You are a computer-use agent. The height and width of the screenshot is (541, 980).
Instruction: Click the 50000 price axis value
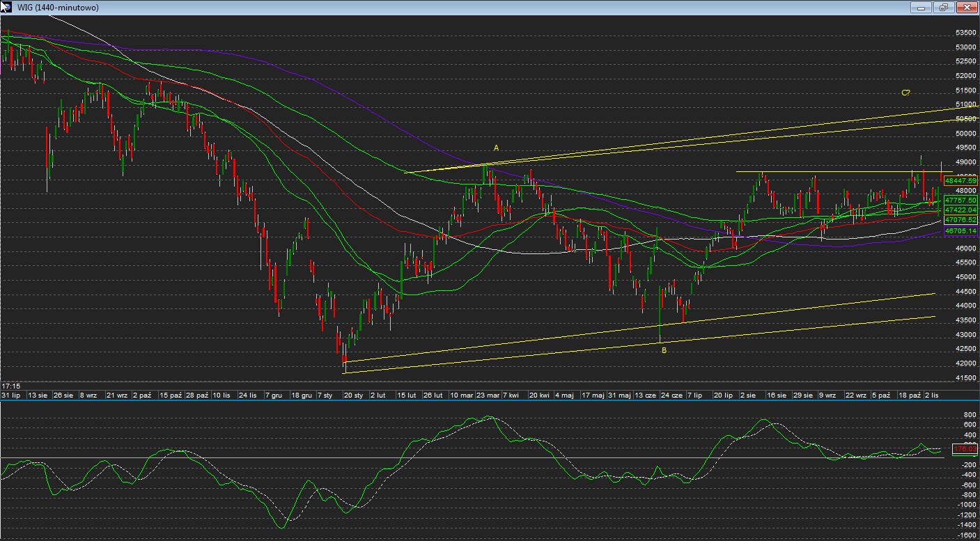(x=966, y=134)
